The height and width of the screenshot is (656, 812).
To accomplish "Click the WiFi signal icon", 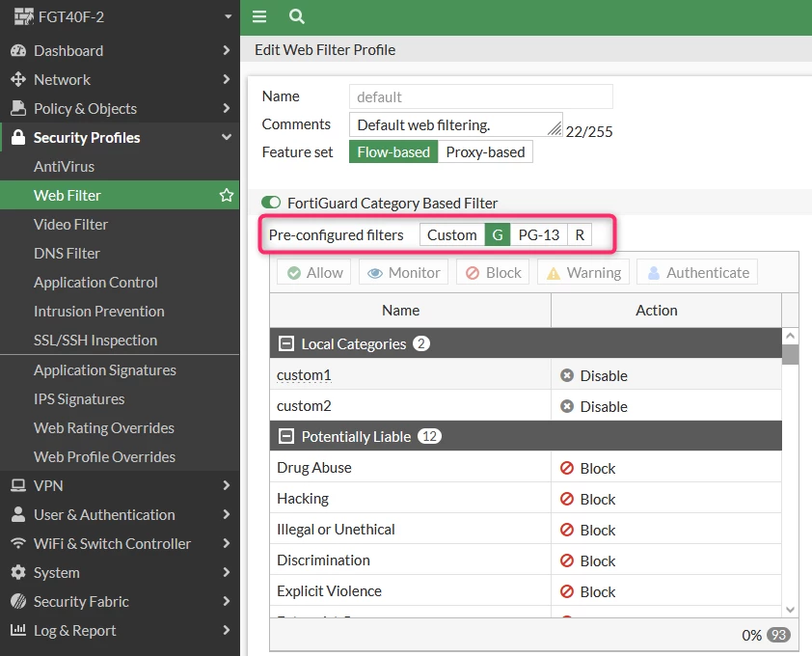I will pos(18,543).
